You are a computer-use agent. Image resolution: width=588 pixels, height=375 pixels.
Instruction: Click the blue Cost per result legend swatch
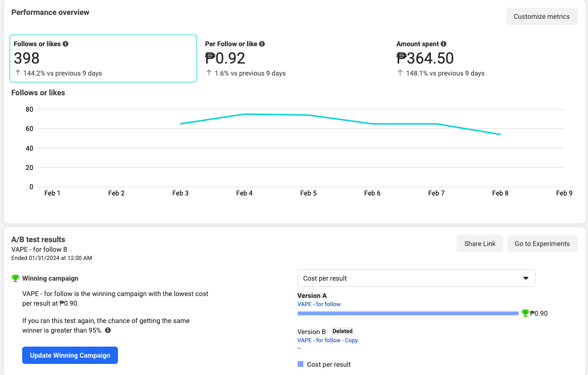pos(301,364)
